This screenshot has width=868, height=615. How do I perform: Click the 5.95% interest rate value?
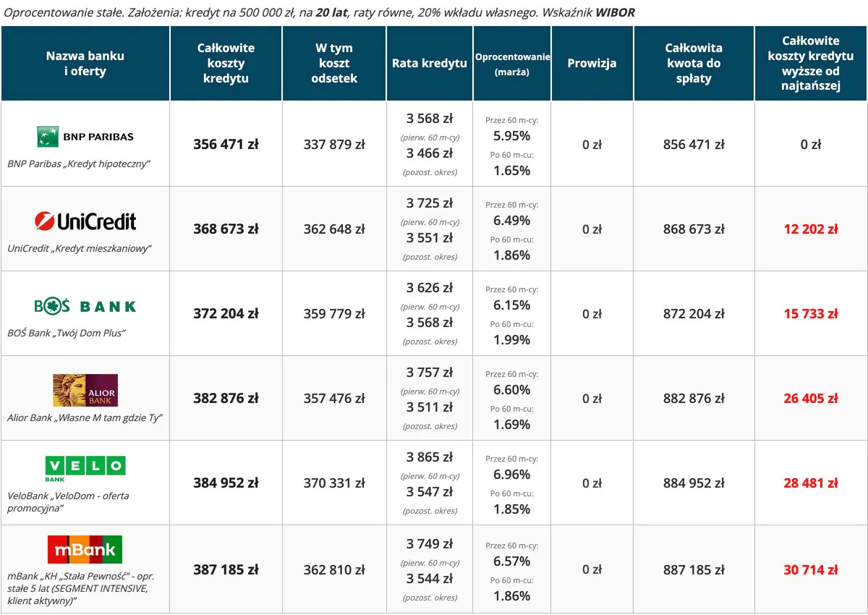(x=512, y=135)
